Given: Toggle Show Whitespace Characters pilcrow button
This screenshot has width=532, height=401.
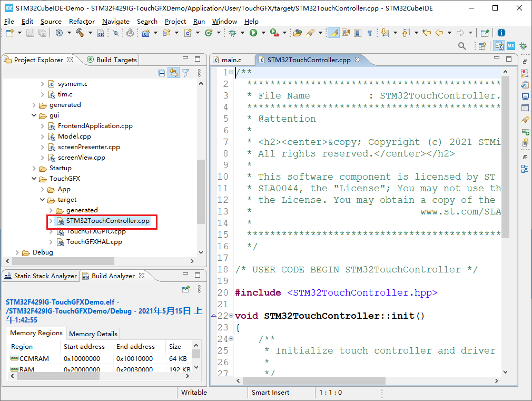Looking at the screenshot, I should [369, 33].
